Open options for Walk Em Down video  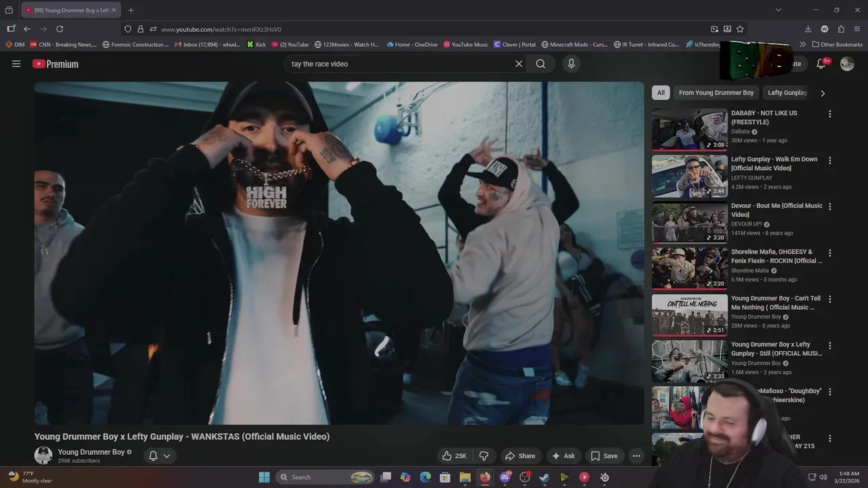[829, 160]
